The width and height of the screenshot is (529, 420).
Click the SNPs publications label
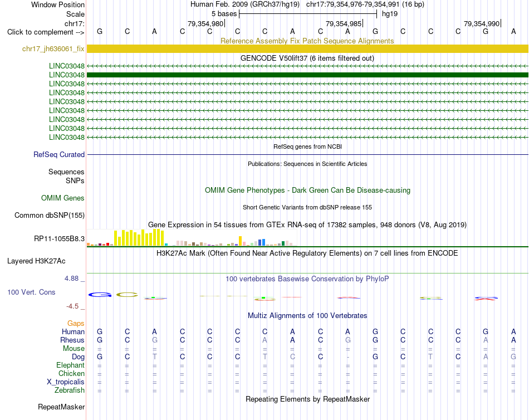click(75, 180)
